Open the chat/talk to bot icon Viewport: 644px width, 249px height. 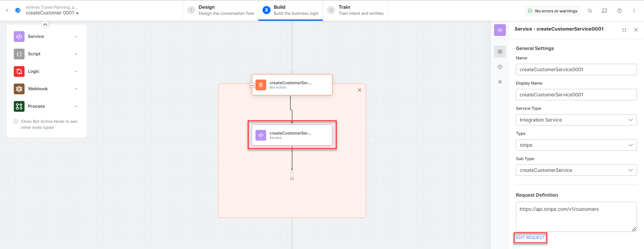(x=605, y=11)
